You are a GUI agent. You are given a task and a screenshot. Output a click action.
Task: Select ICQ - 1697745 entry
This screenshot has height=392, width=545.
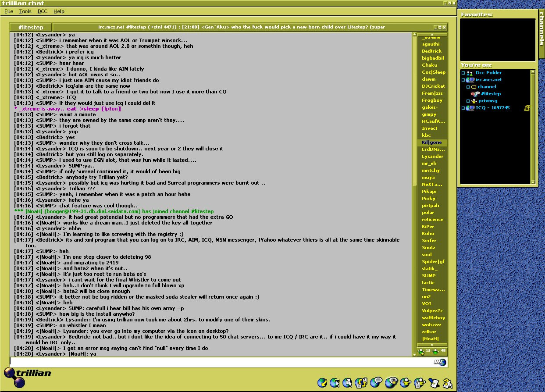(493, 108)
